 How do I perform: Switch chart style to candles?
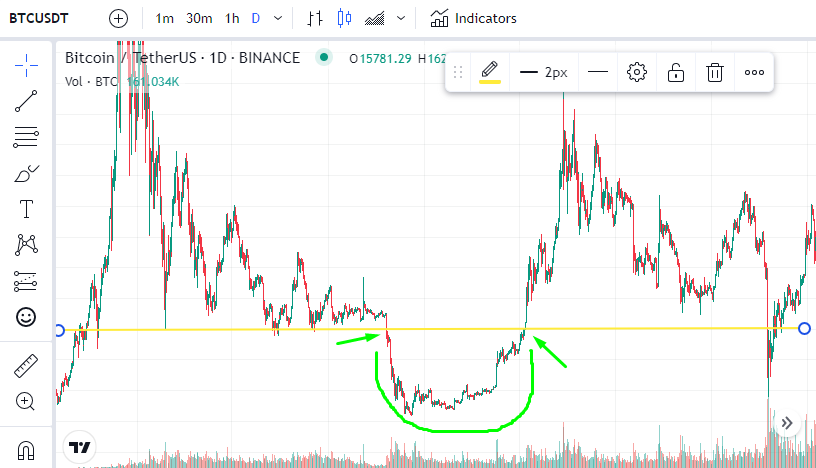tap(344, 19)
